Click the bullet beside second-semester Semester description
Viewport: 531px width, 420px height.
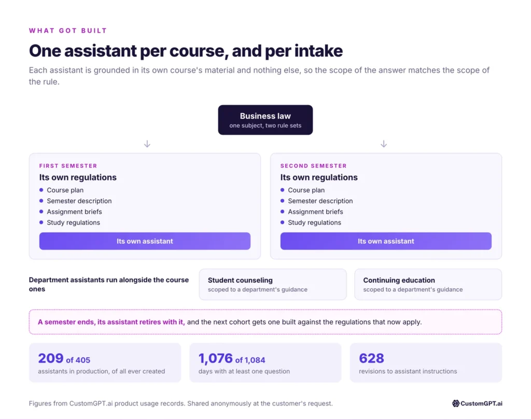pos(283,201)
